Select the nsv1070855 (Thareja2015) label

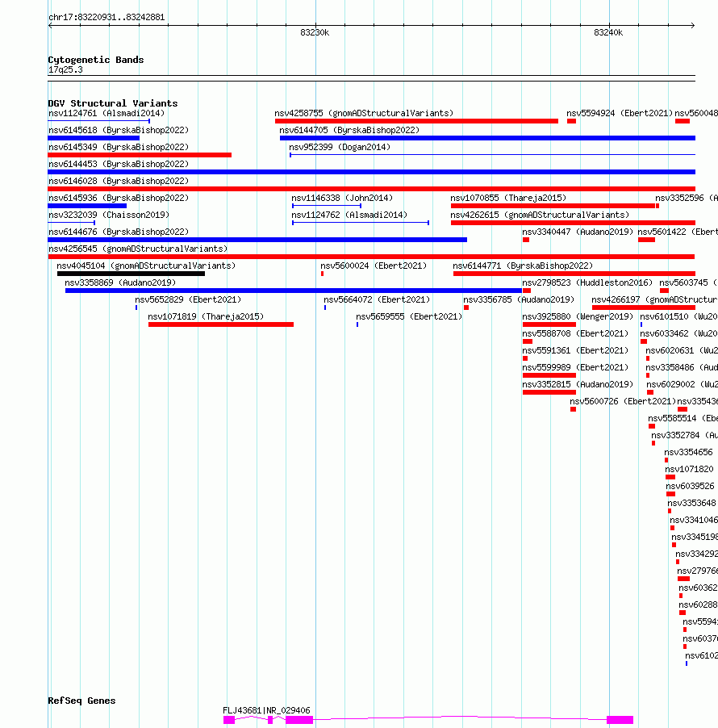pos(508,198)
